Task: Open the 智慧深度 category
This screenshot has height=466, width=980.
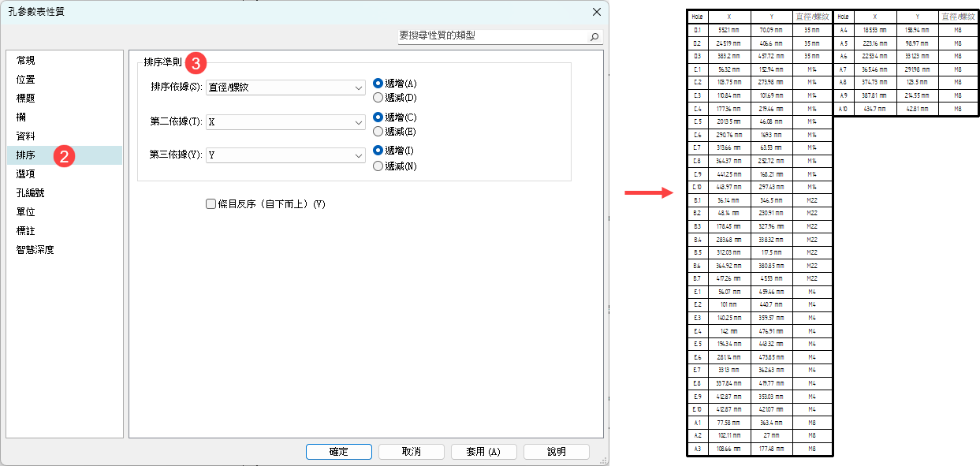Action: (35, 250)
